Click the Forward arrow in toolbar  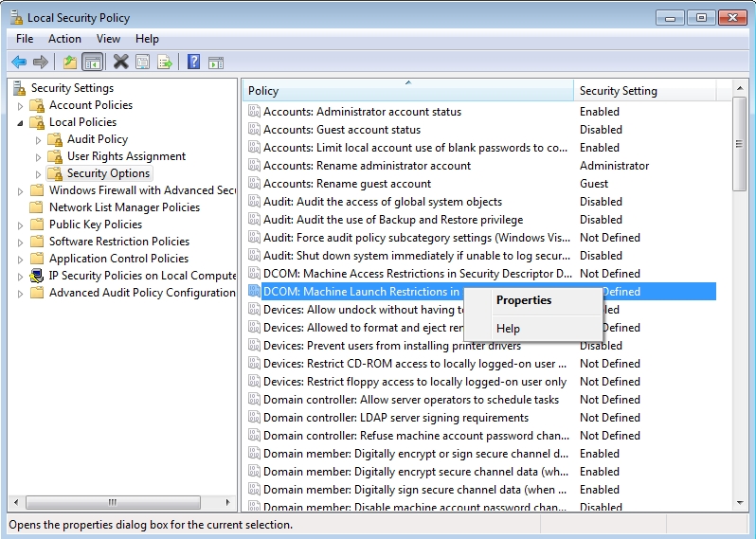click(x=40, y=63)
